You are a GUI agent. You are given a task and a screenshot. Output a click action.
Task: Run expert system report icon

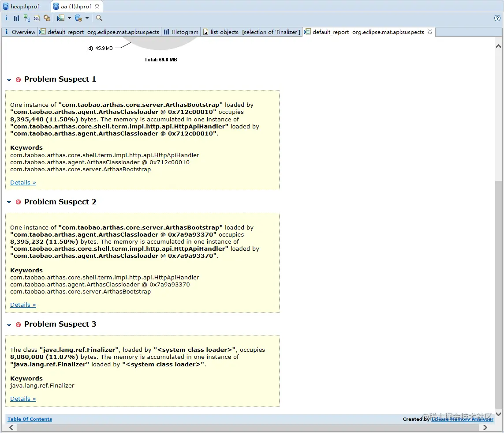61,18
